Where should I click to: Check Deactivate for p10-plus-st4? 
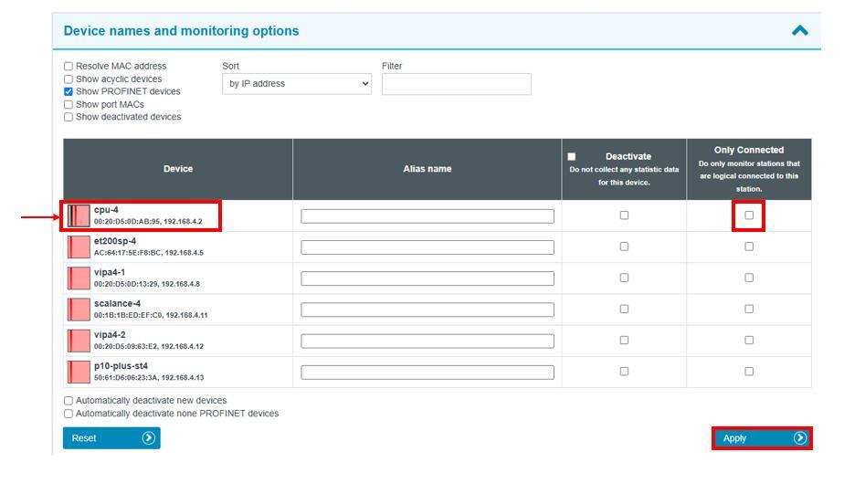point(625,371)
